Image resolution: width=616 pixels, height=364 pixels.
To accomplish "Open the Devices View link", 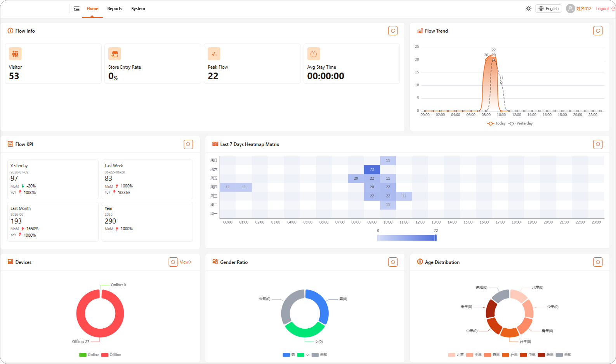I will click(186, 262).
